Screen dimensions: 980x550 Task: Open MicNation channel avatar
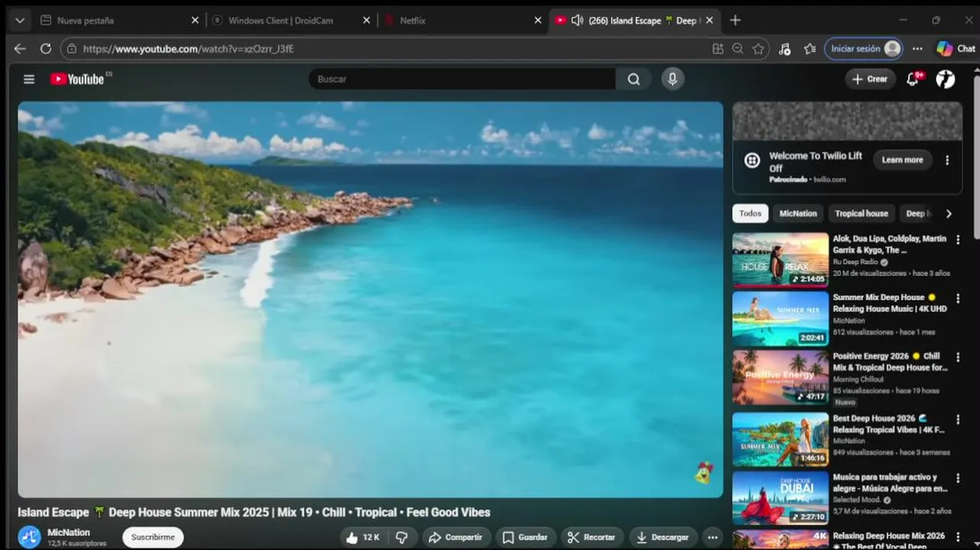pos(29,537)
